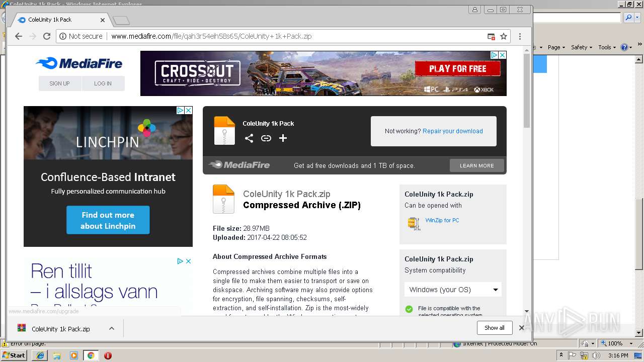Click the Repair your download link
The image size is (644, 362).
click(x=452, y=131)
